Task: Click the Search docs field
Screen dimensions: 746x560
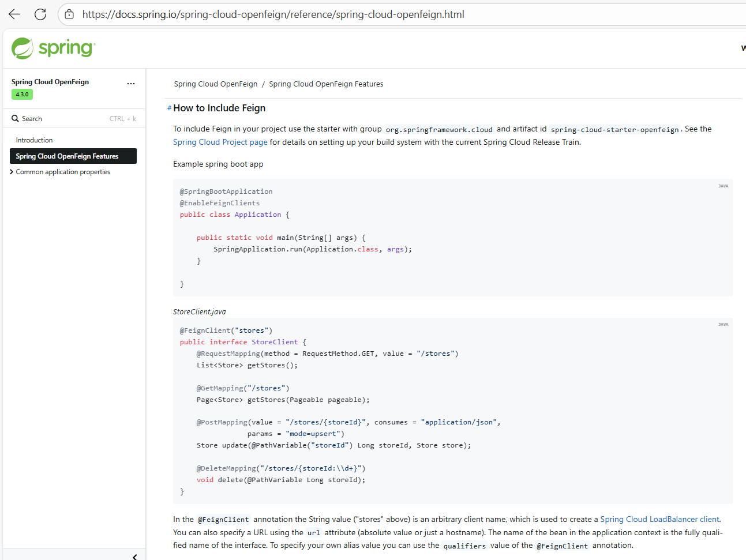Action: click(x=73, y=118)
